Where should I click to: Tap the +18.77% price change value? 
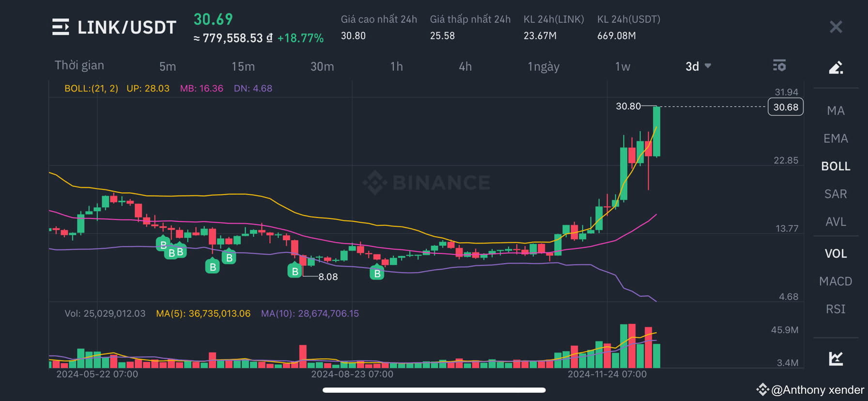coord(300,38)
